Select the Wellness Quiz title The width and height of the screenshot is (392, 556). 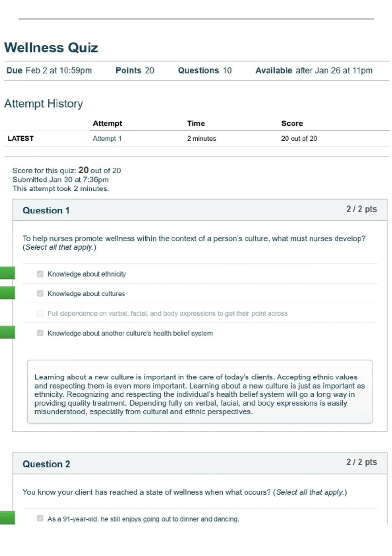pyautogui.click(x=51, y=47)
